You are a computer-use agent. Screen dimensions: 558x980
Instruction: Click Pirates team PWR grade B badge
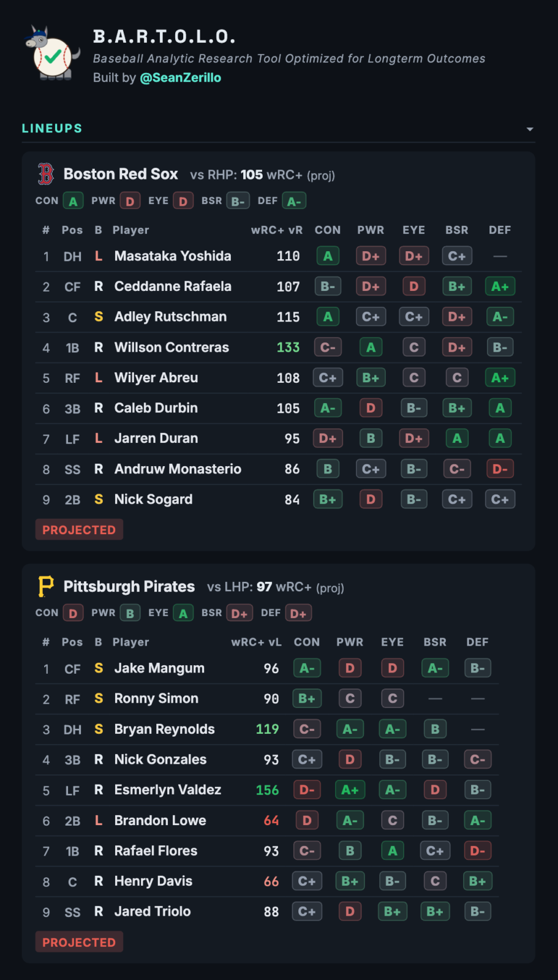[x=130, y=613]
